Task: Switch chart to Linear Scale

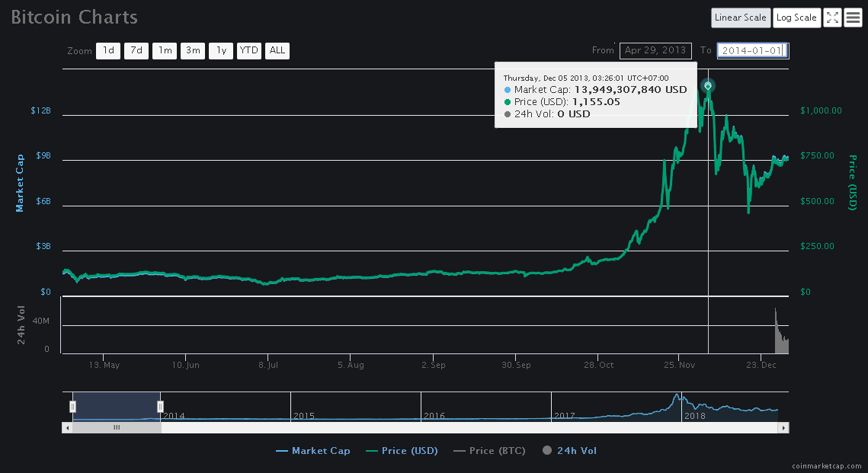Action: pyautogui.click(x=740, y=18)
